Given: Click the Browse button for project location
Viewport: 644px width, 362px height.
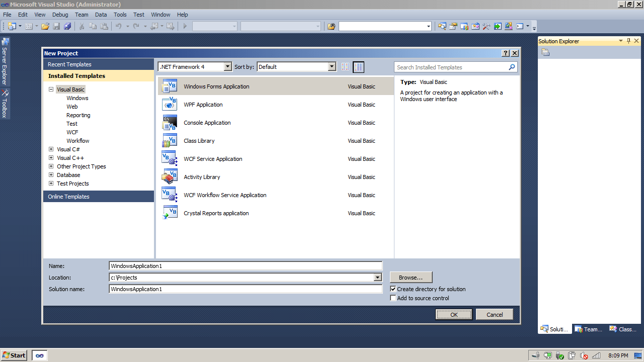Looking at the screenshot, I should 411,277.
